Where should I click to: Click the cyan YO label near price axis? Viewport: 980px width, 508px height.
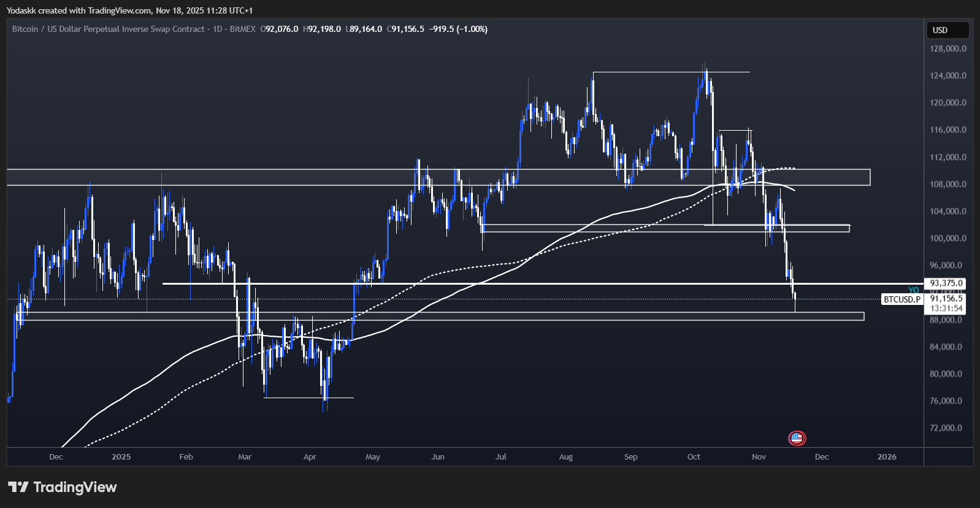coord(913,290)
